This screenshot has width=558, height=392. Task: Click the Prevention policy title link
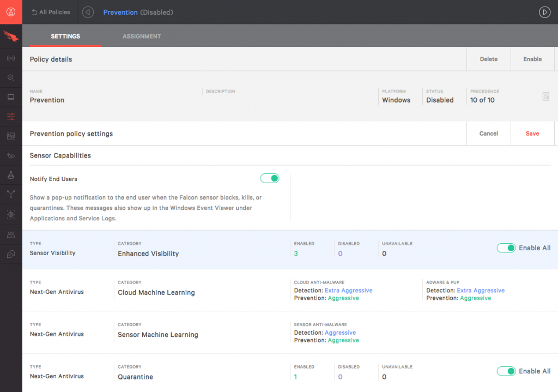(x=120, y=12)
